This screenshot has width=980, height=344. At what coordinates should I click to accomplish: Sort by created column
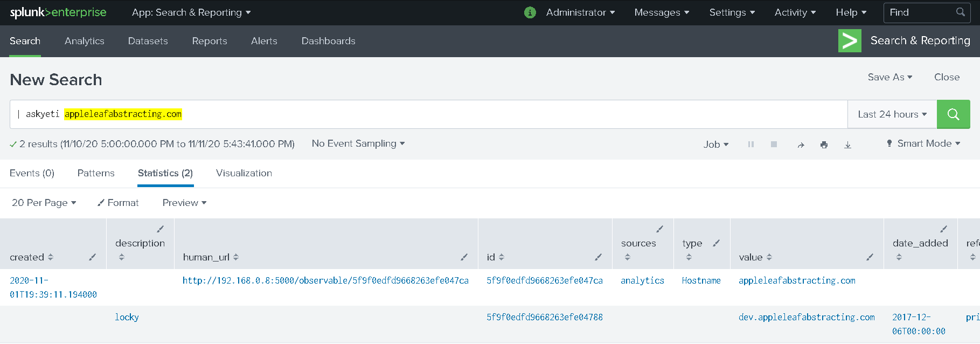pos(31,257)
